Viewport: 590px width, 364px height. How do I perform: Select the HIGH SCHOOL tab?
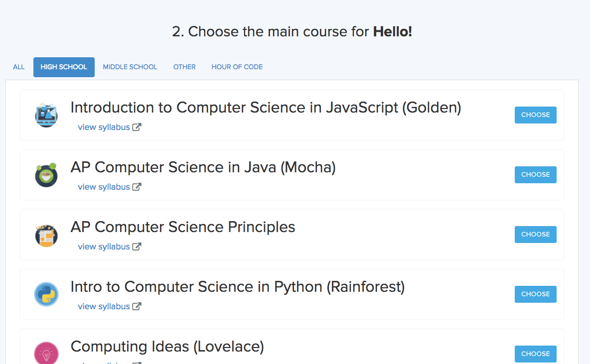coord(64,67)
